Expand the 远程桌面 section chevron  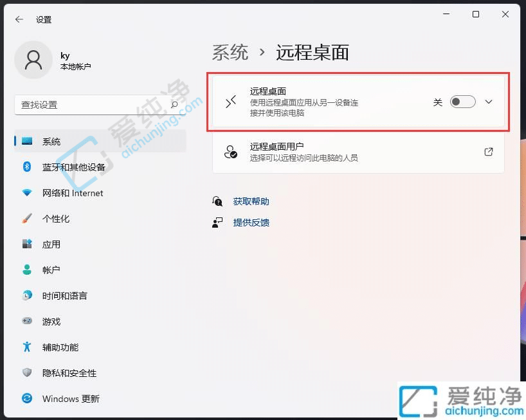pos(489,102)
